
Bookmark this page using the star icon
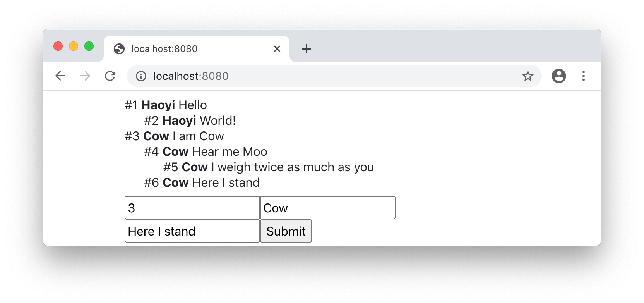pos(528,76)
